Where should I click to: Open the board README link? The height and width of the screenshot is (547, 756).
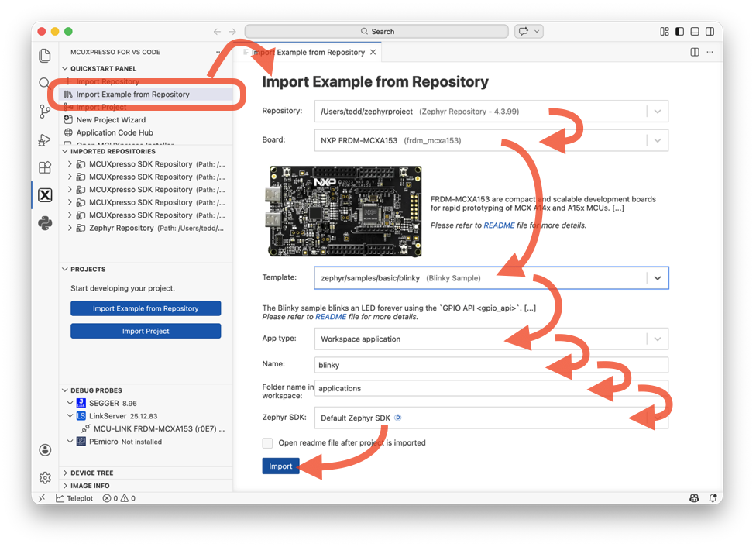pos(499,225)
